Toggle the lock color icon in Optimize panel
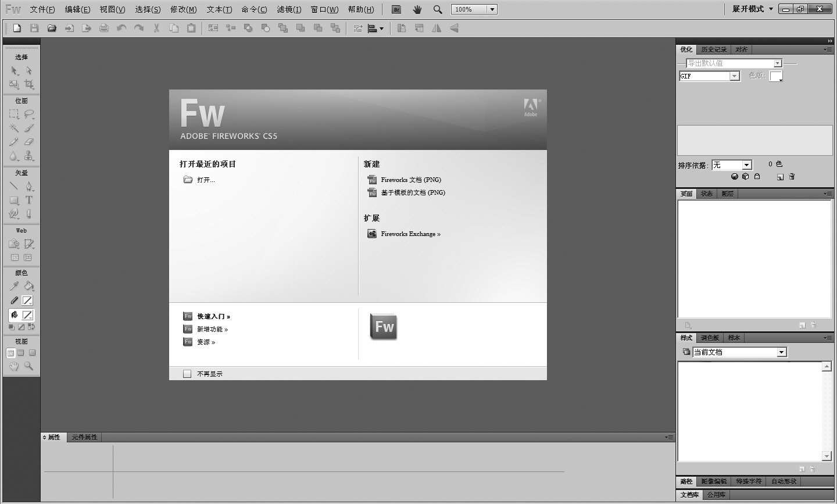837x504 pixels. point(757,177)
